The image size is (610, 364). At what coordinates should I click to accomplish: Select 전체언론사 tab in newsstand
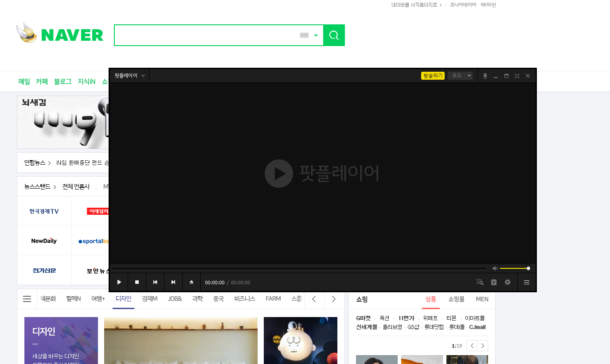pyautogui.click(x=76, y=186)
